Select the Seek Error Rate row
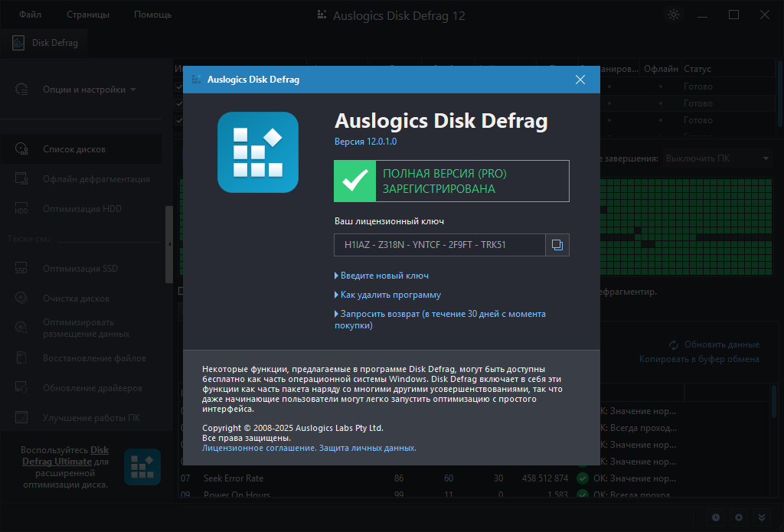784x532 pixels. click(x=475, y=478)
